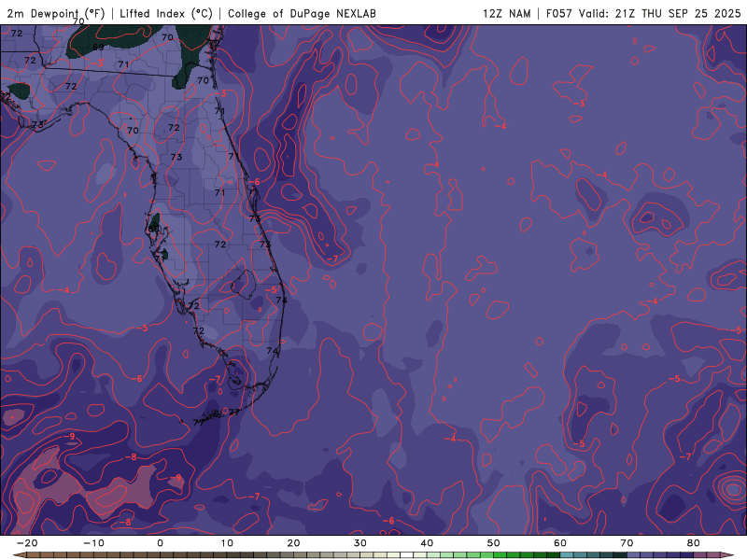Click the '12Z NAM' model label

[x=506, y=13]
